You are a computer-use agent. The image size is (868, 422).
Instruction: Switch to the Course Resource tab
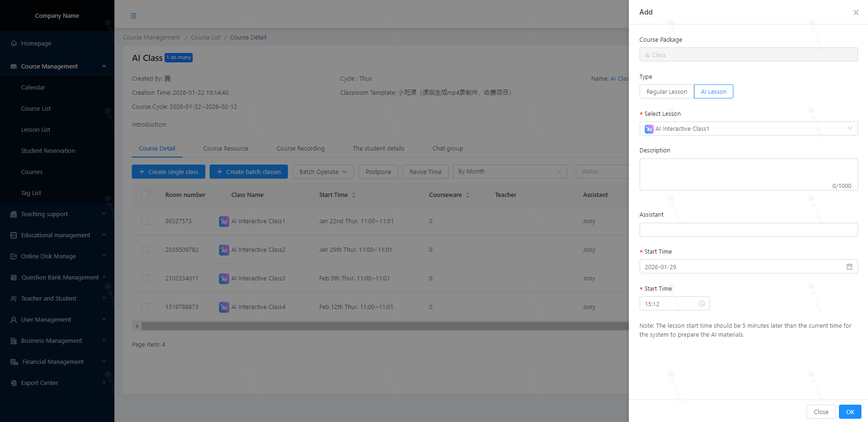[x=226, y=149]
